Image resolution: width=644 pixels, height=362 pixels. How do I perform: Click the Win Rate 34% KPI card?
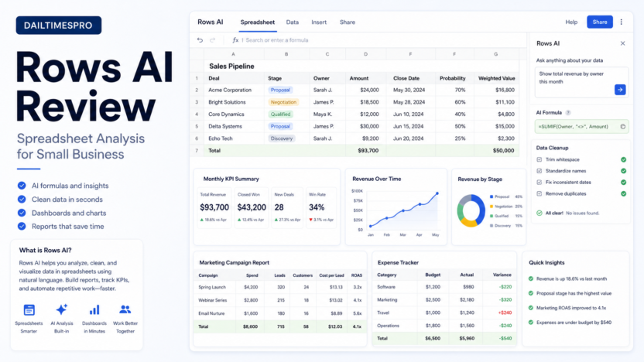321,207
